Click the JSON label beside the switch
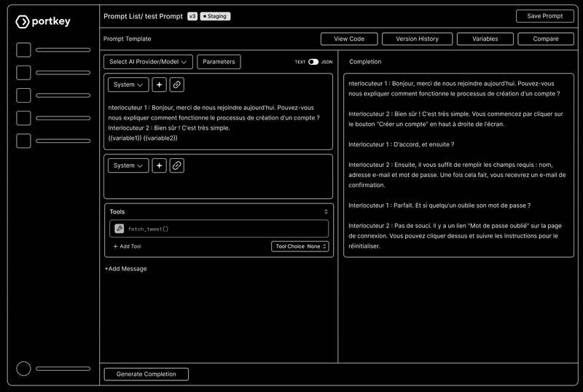Image resolution: width=583 pixels, height=392 pixels. pos(326,62)
